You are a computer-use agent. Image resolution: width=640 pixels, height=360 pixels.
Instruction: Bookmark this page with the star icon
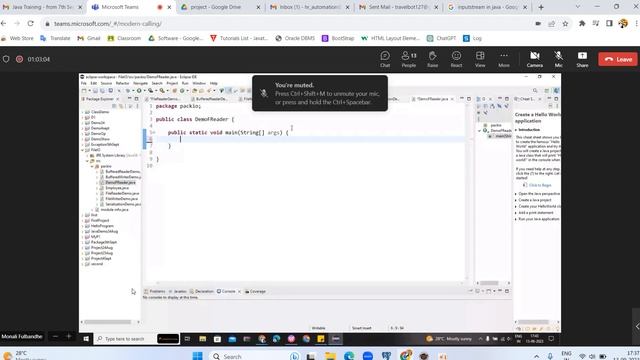click(565, 24)
